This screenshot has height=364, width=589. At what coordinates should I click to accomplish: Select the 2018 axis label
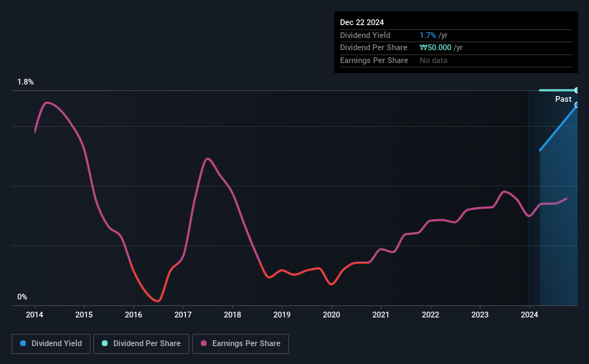pyautogui.click(x=232, y=315)
